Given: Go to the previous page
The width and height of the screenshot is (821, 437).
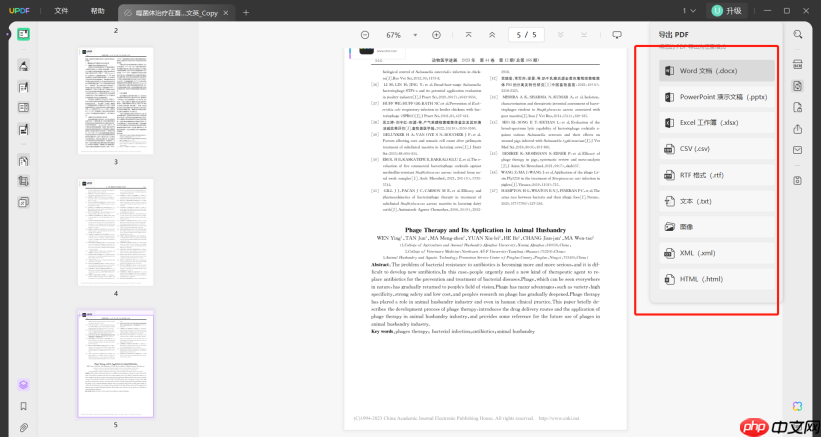Looking at the screenshot, I should [492, 35].
